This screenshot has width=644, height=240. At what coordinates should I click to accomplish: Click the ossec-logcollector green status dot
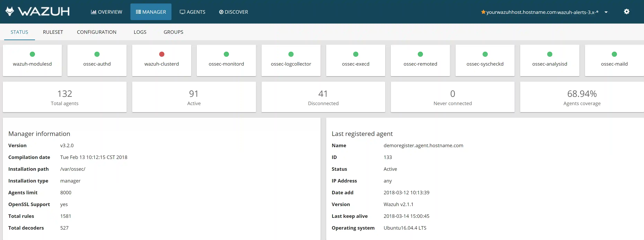point(291,54)
